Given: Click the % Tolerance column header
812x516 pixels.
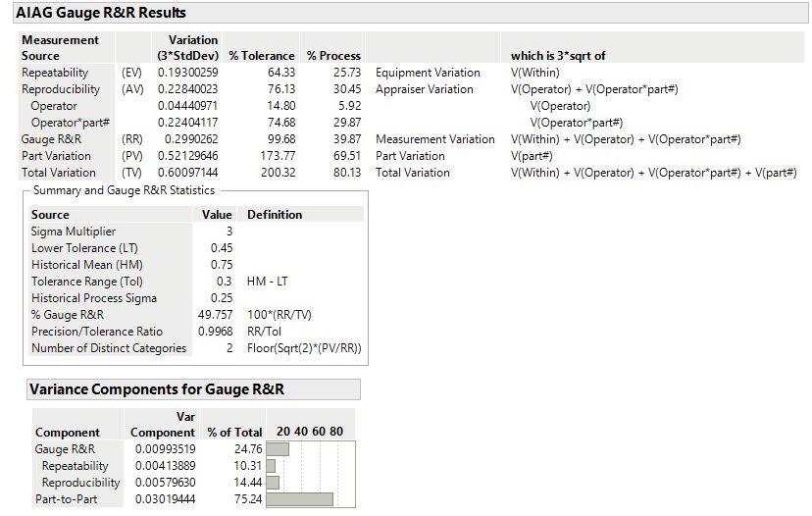Looking at the screenshot, I should point(262,56).
